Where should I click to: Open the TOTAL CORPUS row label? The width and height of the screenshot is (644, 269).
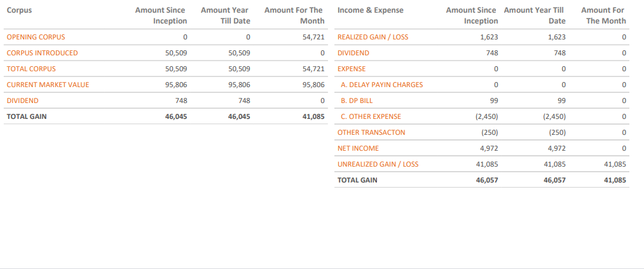click(x=31, y=69)
